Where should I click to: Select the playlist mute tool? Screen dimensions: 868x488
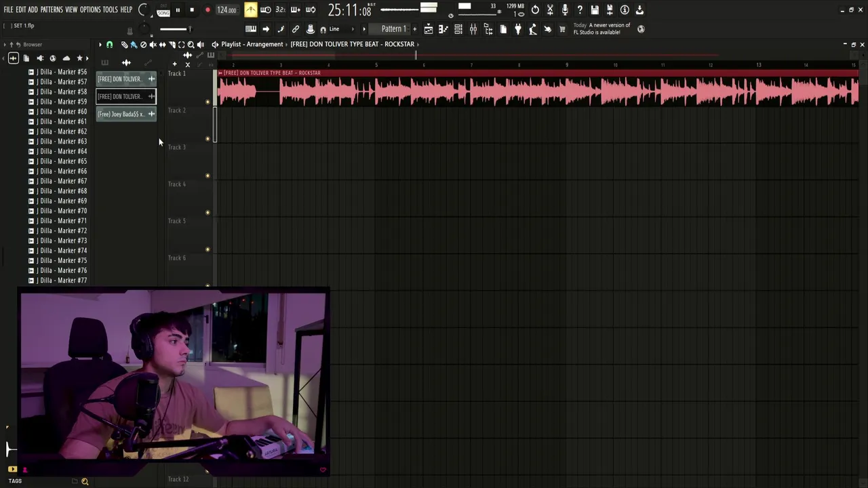coord(153,45)
